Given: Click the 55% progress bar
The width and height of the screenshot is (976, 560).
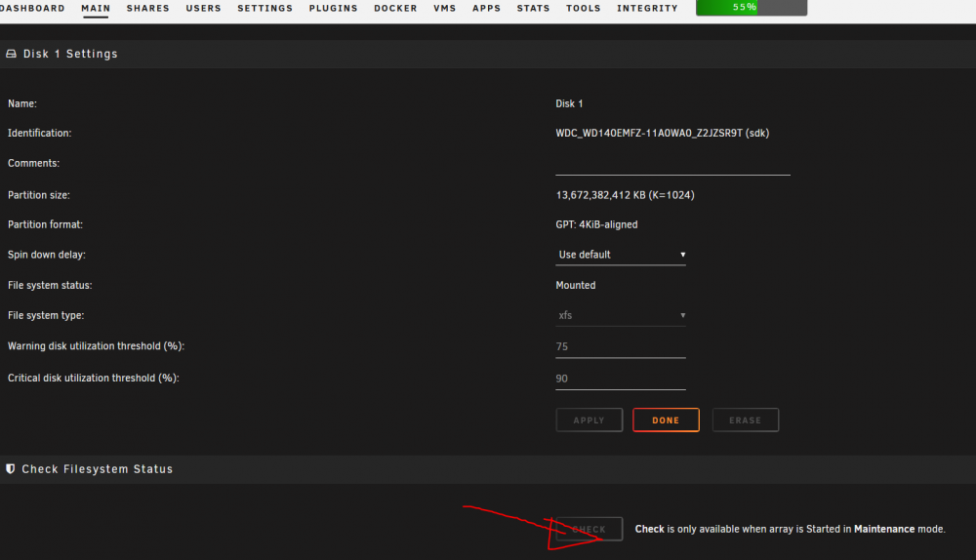Looking at the screenshot, I should pyautogui.click(x=752, y=8).
